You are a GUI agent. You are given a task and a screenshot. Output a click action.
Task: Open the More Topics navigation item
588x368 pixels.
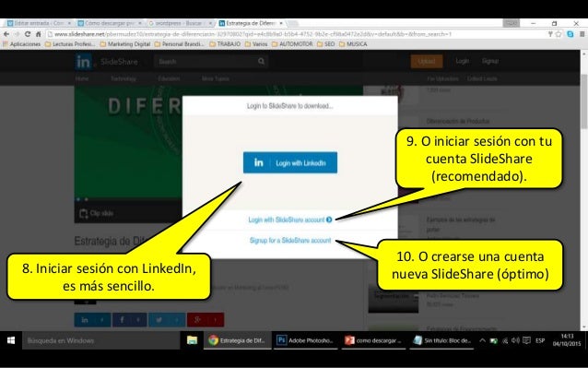[x=216, y=78]
